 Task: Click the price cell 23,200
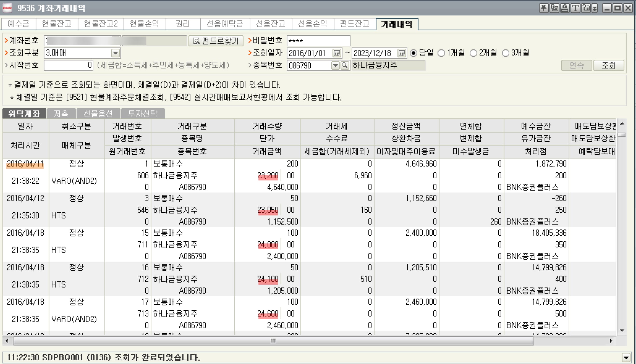tap(268, 176)
